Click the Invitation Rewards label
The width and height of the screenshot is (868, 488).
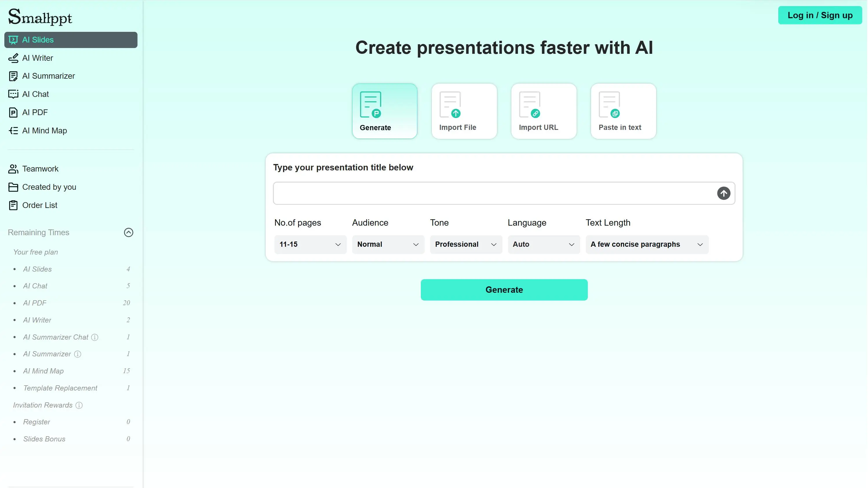[43, 405]
